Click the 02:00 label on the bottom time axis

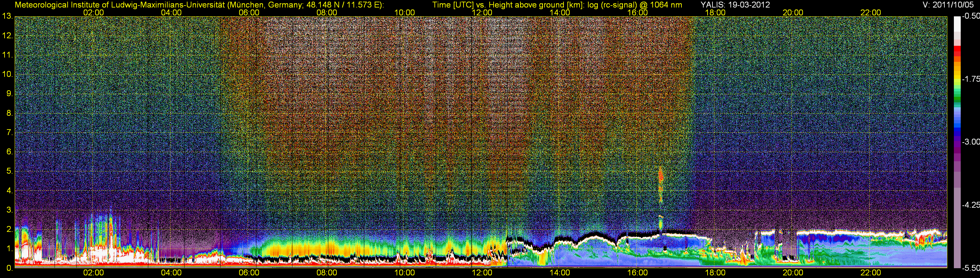93,273
